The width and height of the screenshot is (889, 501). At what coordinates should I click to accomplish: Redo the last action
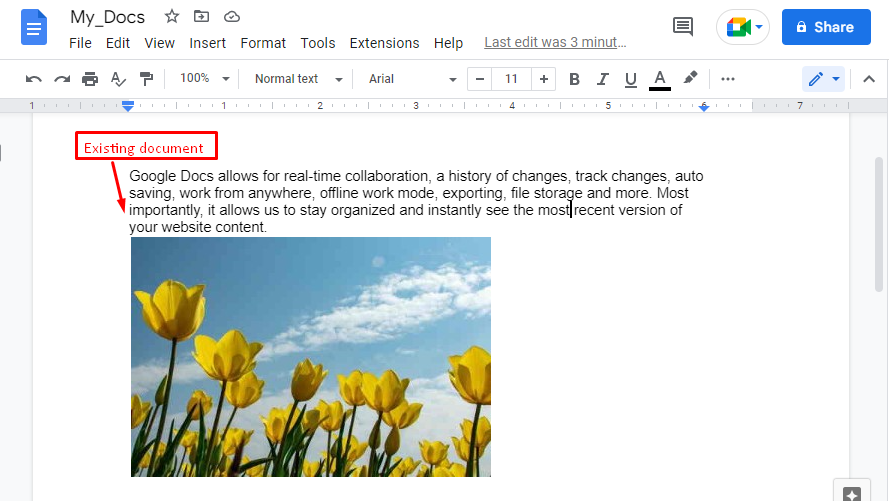62,79
